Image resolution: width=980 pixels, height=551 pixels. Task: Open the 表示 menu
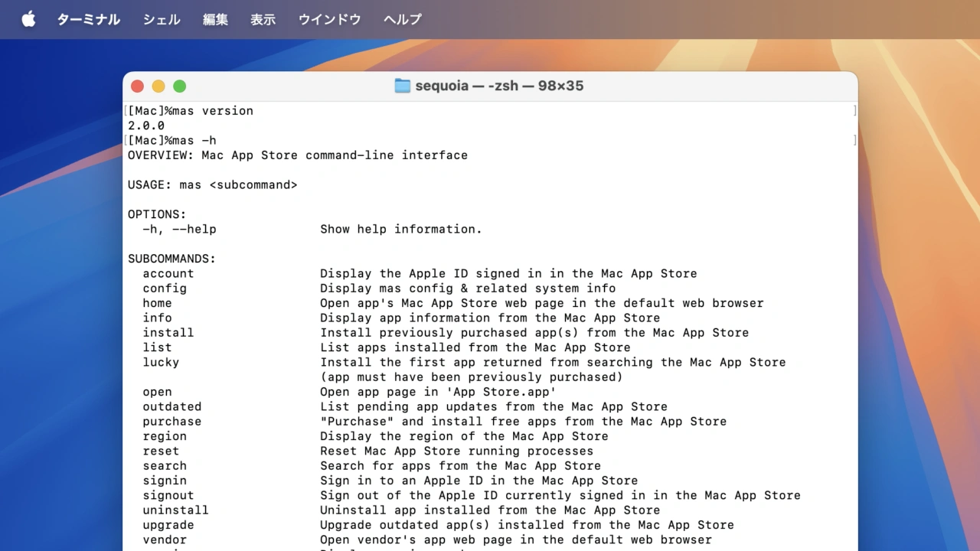[263, 19]
